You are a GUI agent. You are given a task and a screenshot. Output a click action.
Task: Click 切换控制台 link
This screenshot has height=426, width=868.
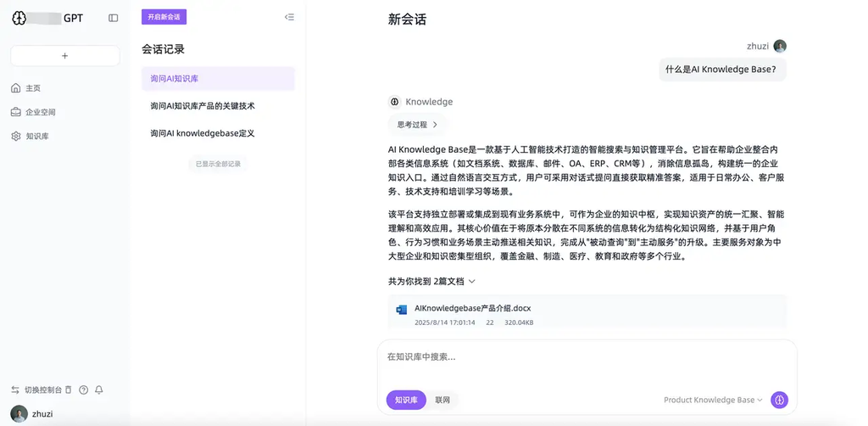pyautogui.click(x=43, y=390)
